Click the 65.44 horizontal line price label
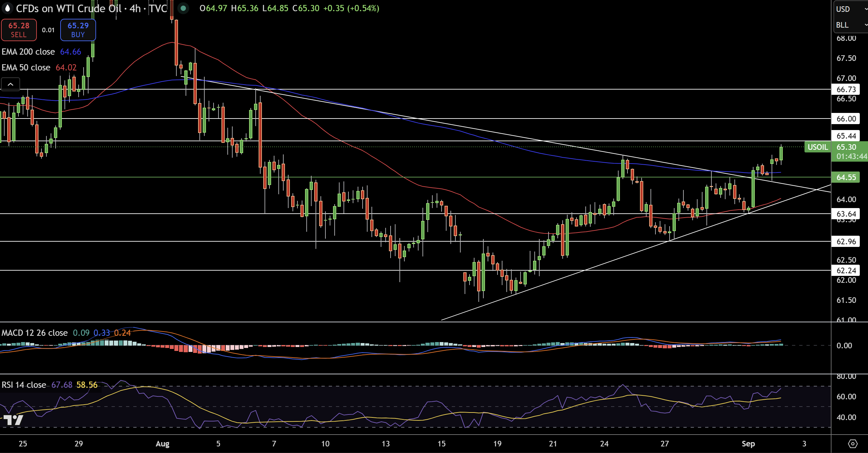The height and width of the screenshot is (453, 868). click(x=846, y=136)
